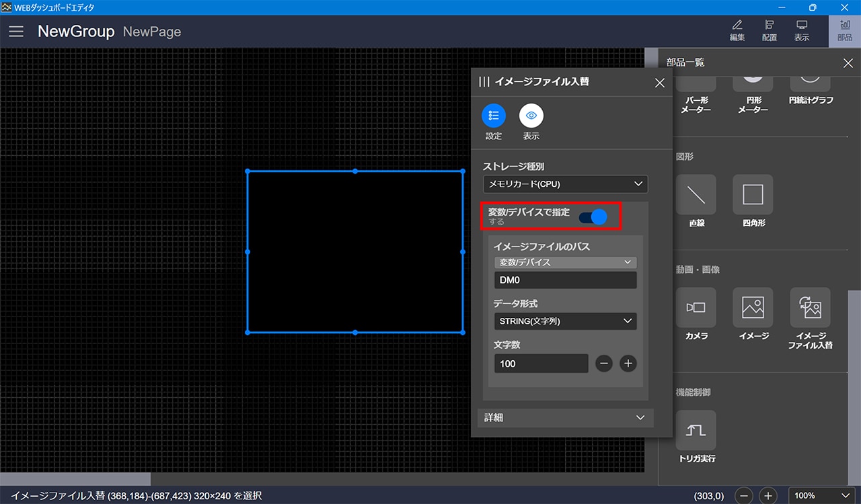This screenshot has height=504, width=861.
Task: Expand the 詳細 section
Action: coord(565,417)
